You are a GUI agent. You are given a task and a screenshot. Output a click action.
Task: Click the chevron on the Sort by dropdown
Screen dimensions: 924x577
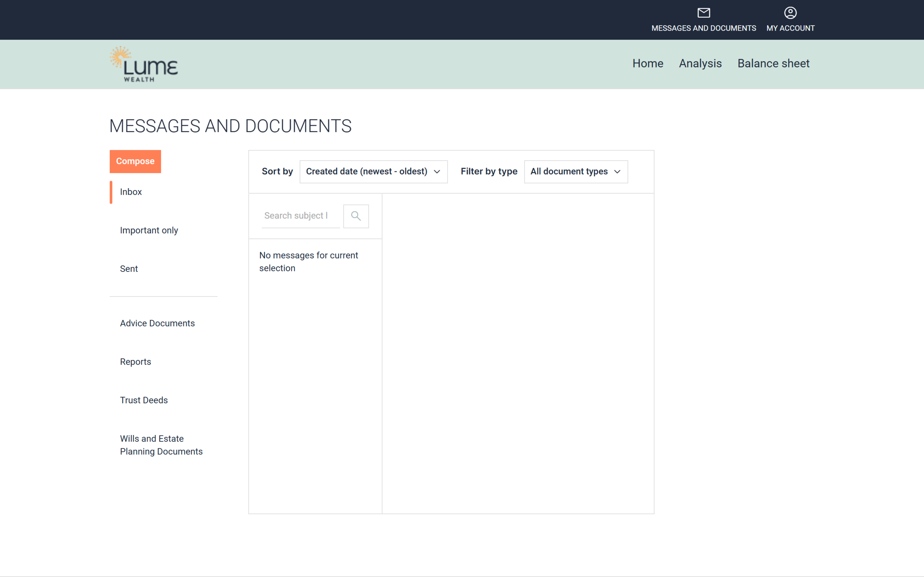[x=437, y=172]
